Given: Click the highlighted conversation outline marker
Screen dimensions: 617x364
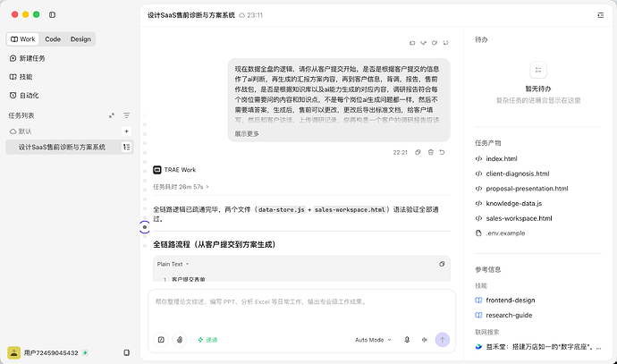Looking at the screenshot, I should point(145,227).
